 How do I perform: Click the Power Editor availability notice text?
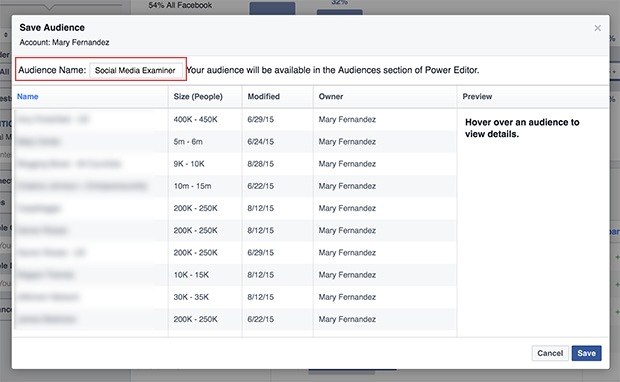pos(333,70)
